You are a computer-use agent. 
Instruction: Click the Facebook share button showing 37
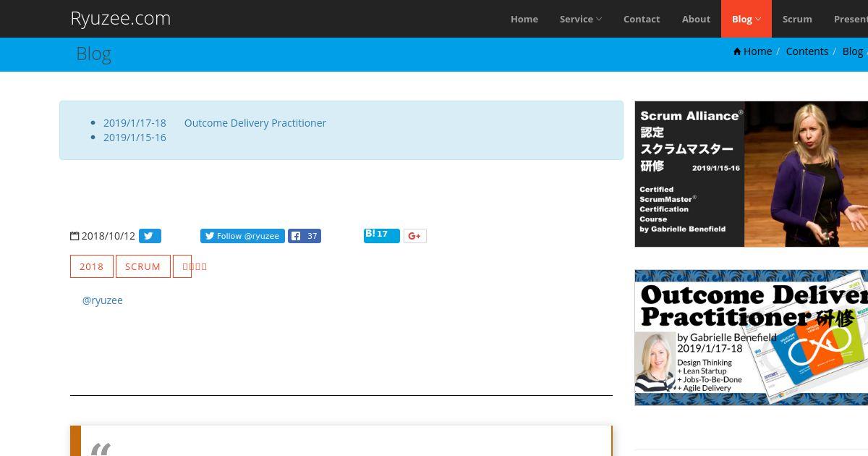[x=305, y=236]
